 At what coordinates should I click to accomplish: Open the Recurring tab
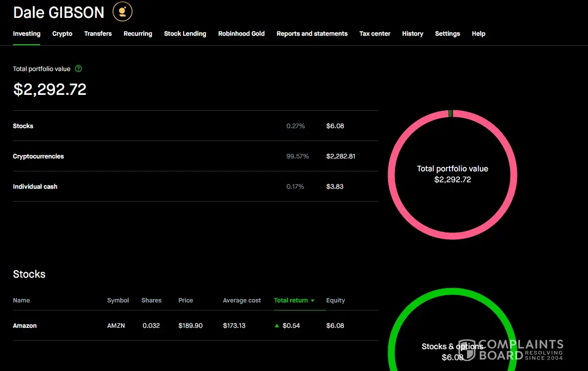tap(137, 34)
